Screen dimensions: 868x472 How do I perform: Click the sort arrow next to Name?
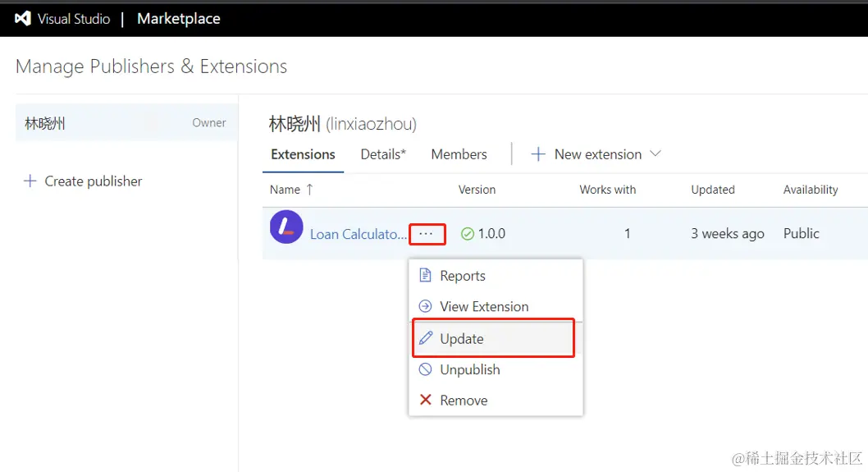309,190
